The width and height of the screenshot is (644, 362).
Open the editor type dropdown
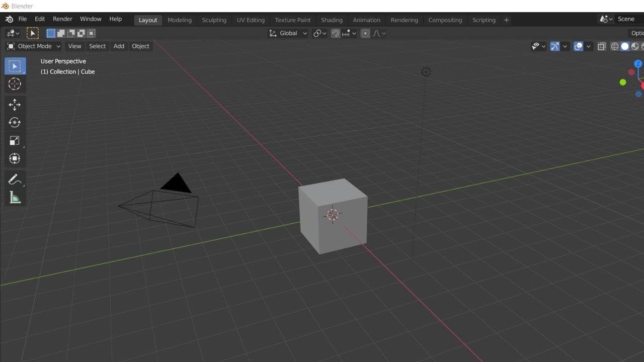(x=12, y=33)
